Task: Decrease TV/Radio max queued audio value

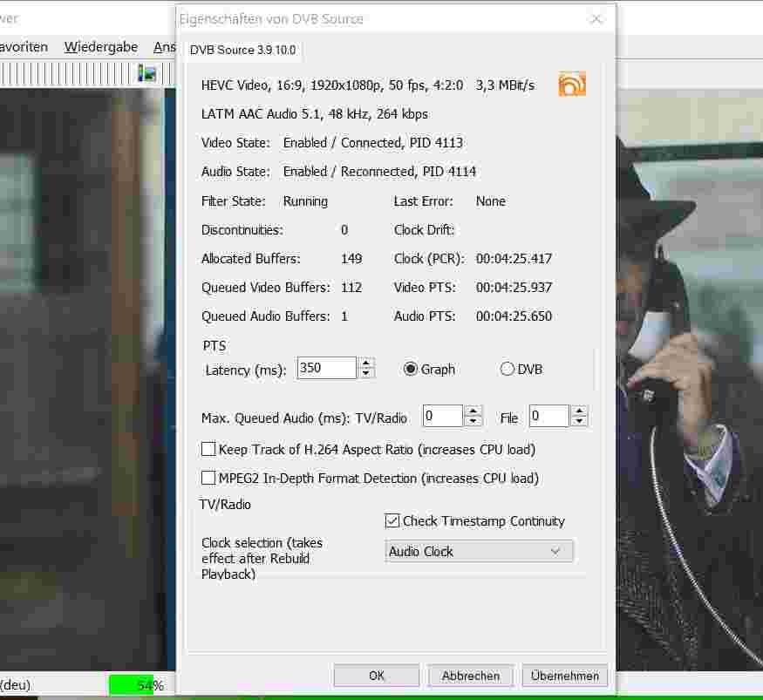Action: point(473,421)
